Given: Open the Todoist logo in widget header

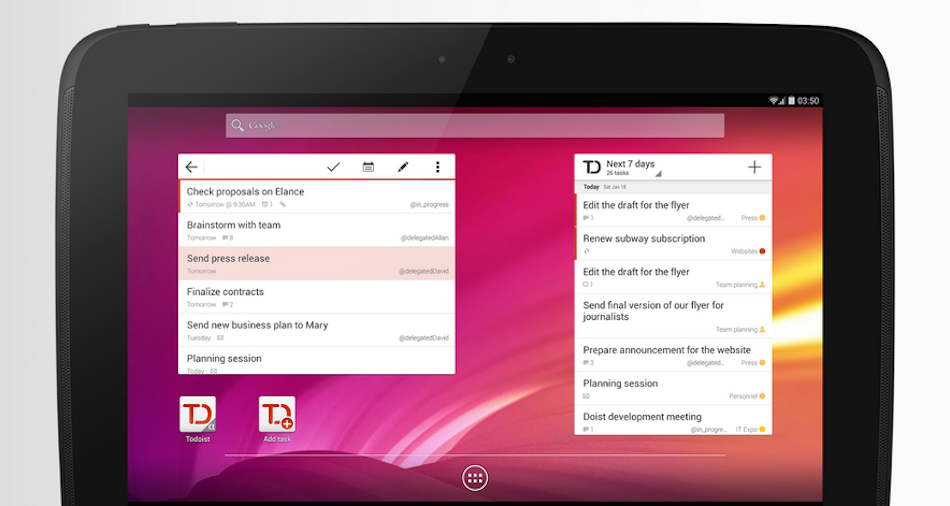Looking at the screenshot, I should [592, 167].
